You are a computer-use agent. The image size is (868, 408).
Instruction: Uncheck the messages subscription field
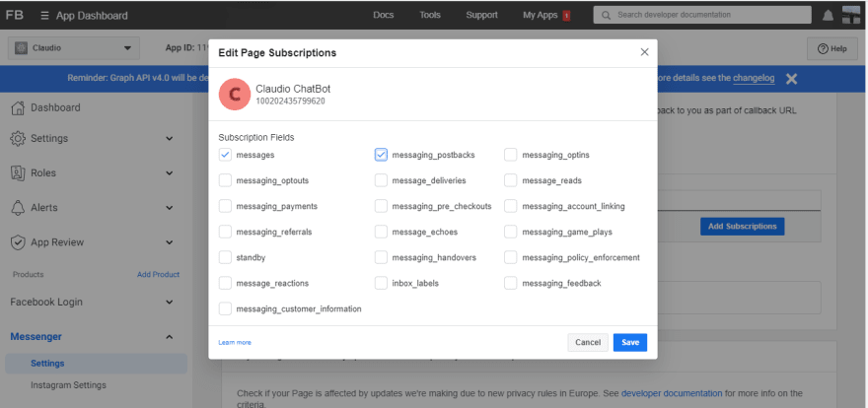(225, 155)
